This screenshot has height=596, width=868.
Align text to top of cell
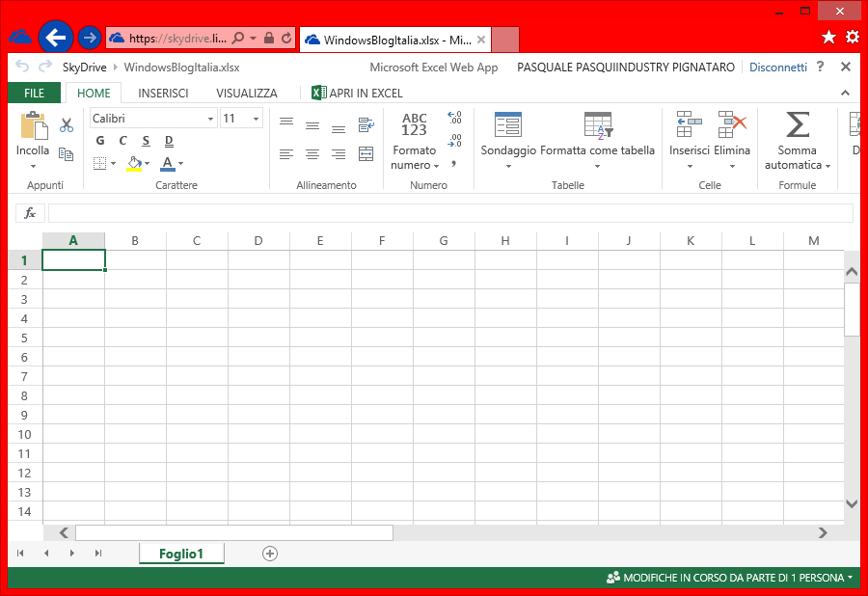[x=286, y=121]
